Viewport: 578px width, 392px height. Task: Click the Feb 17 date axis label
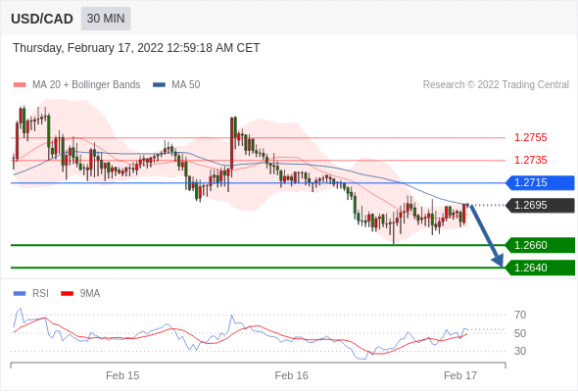[x=460, y=375]
